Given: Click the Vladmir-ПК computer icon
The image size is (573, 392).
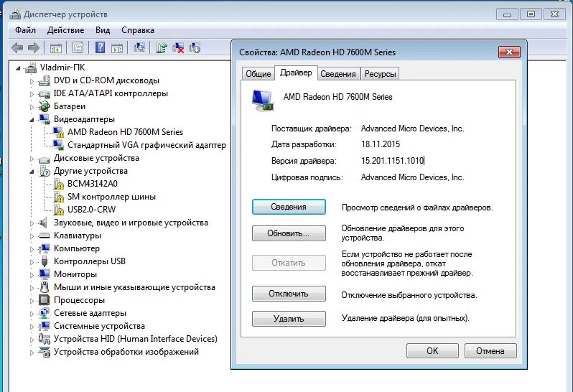Looking at the screenshot, I should 31,67.
